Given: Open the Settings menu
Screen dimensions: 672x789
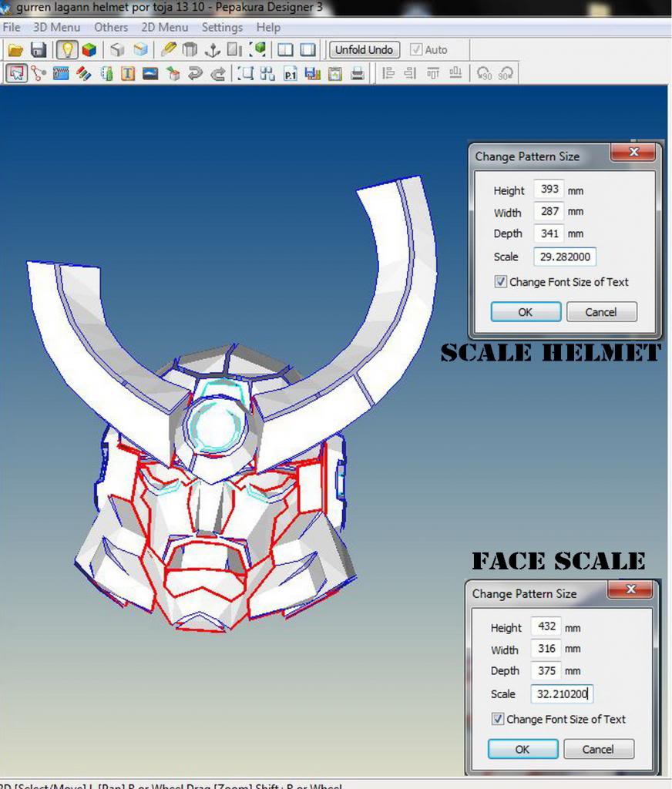Looking at the screenshot, I should click(x=222, y=27).
